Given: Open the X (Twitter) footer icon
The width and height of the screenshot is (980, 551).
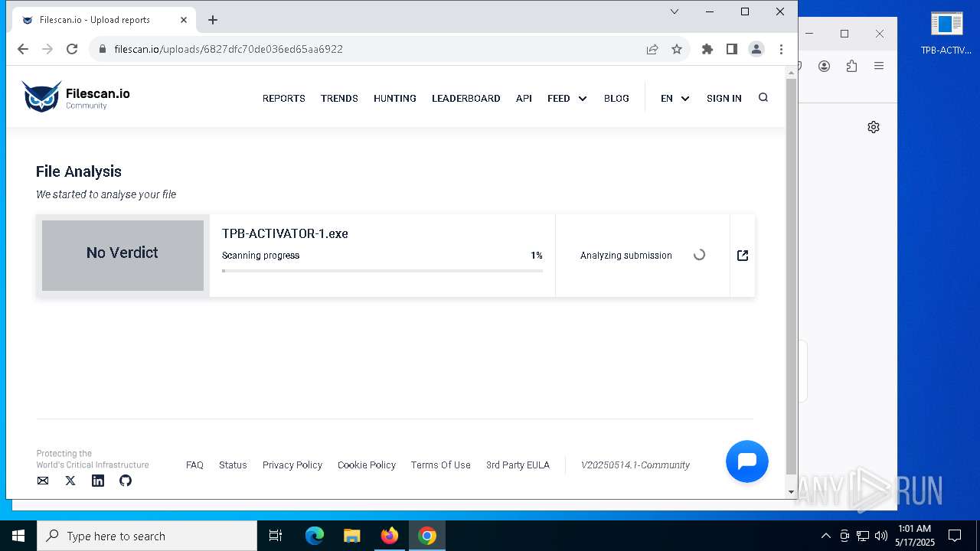Looking at the screenshot, I should [70, 481].
